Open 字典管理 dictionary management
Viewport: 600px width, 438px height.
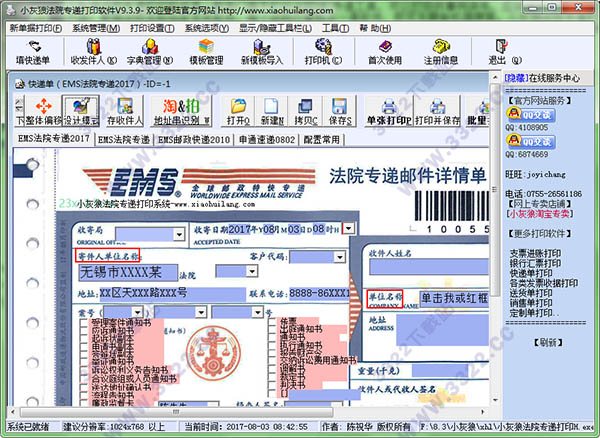coord(150,52)
